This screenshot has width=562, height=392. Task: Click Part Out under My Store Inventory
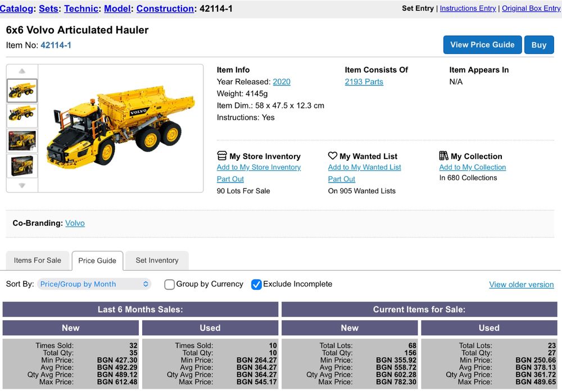pos(230,179)
